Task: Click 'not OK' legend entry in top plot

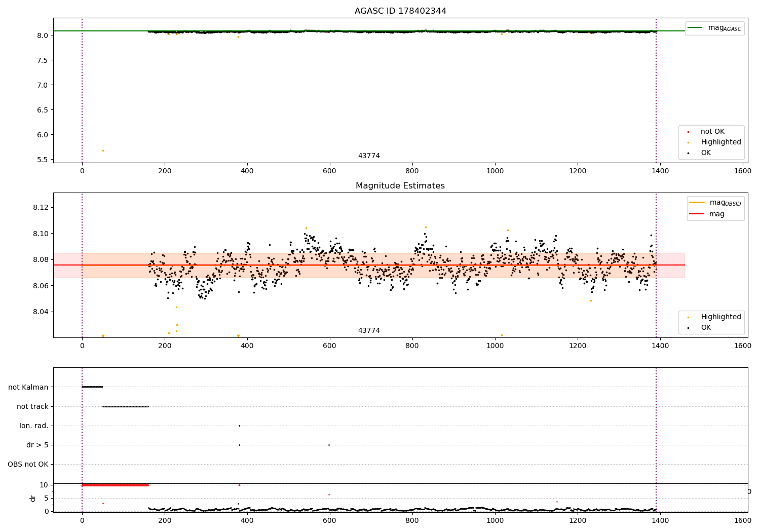Action: coord(712,131)
